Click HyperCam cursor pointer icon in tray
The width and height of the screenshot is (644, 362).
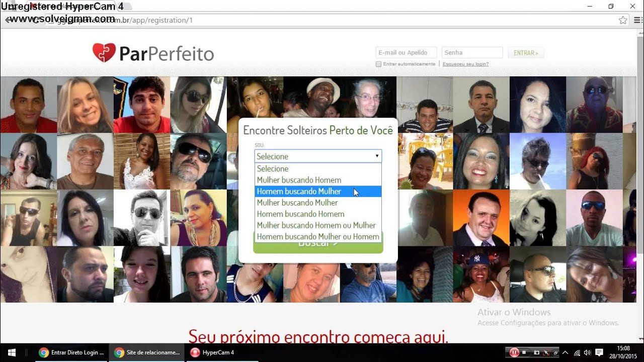coord(546,352)
